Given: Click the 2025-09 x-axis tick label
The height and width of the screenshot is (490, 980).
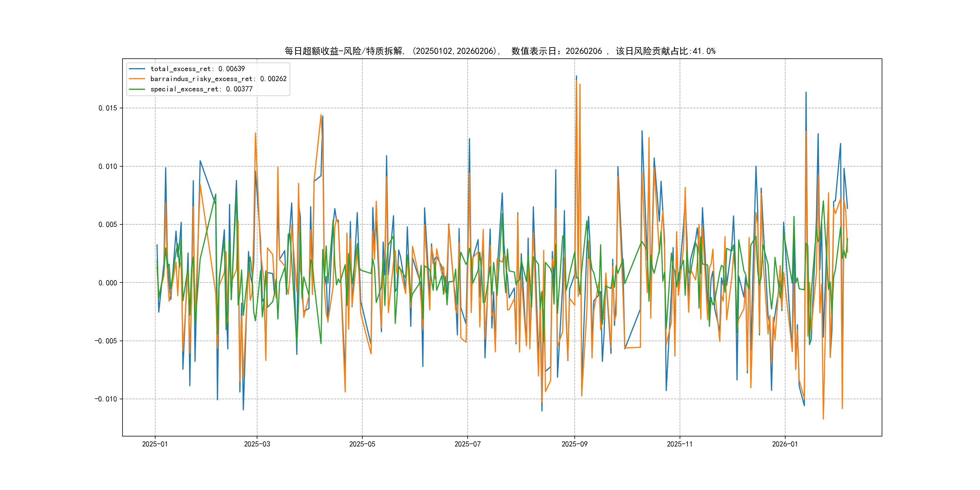Looking at the screenshot, I should [574, 444].
